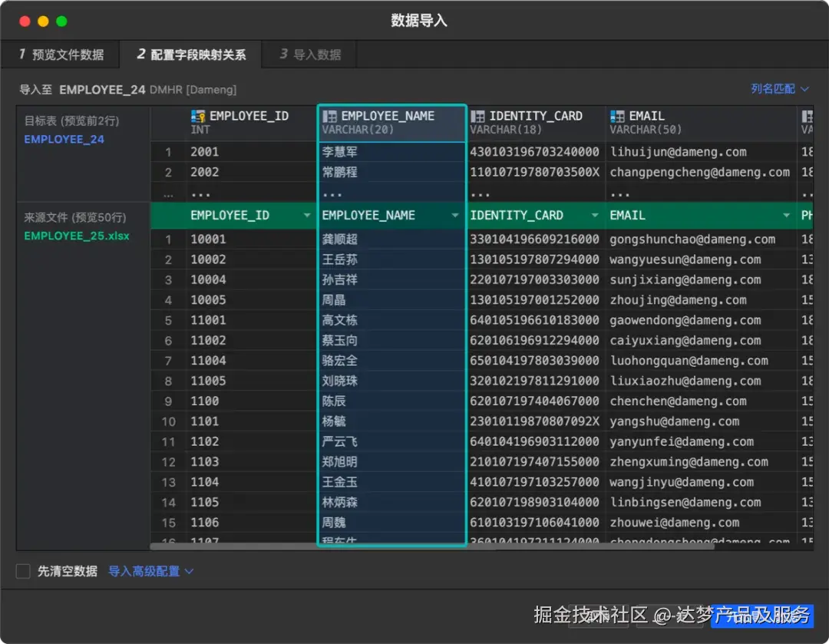
Task: Click identity card 23010119870807092X
Action: click(x=534, y=421)
